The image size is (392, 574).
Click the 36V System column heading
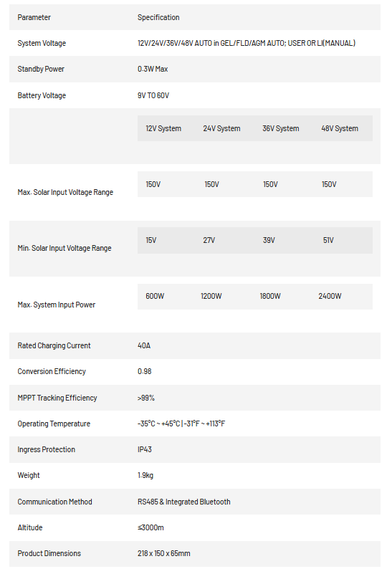(x=281, y=128)
